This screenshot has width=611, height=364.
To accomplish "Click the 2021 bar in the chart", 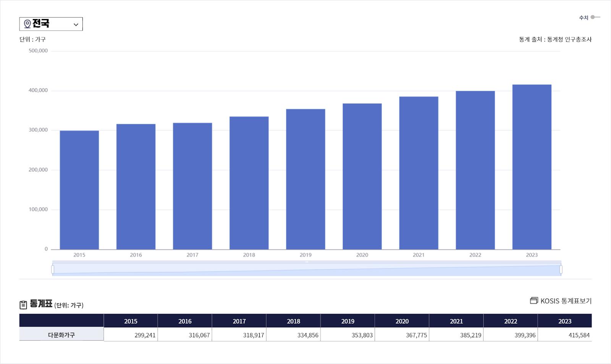I will click(419, 173).
